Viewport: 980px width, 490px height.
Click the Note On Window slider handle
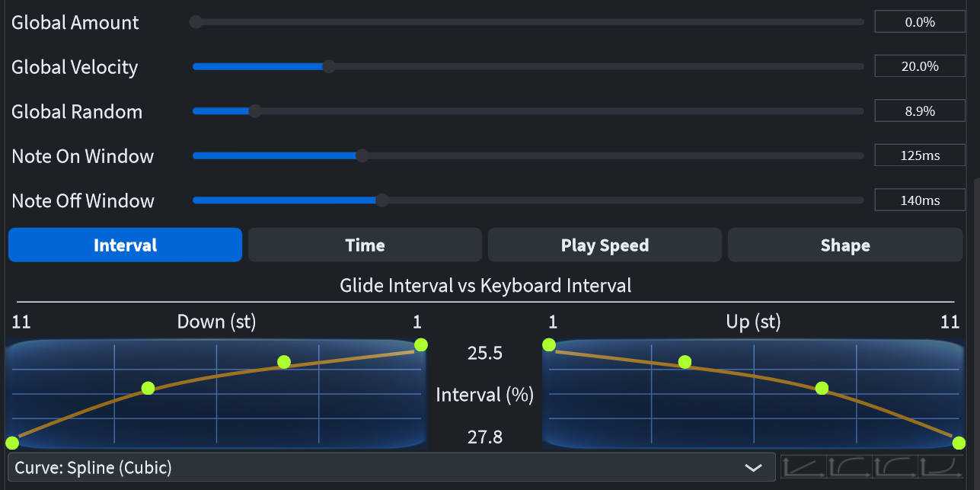[362, 155]
